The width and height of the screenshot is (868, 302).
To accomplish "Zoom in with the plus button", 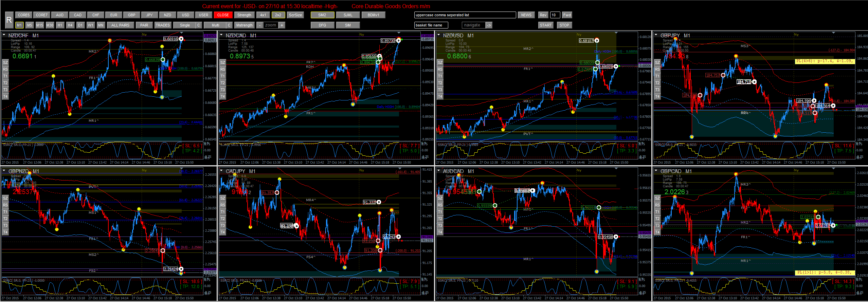I will coord(282,25).
